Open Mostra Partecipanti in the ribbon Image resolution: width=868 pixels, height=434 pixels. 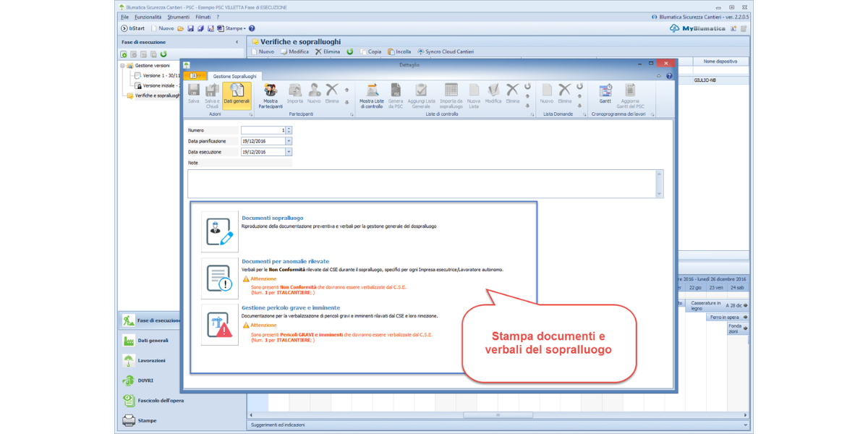pos(271,95)
